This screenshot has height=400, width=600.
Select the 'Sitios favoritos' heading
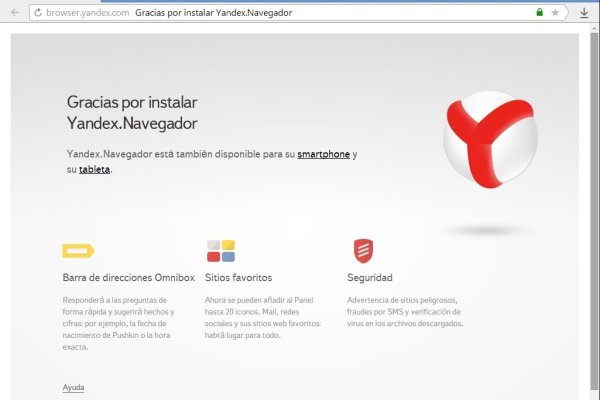(238, 277)
